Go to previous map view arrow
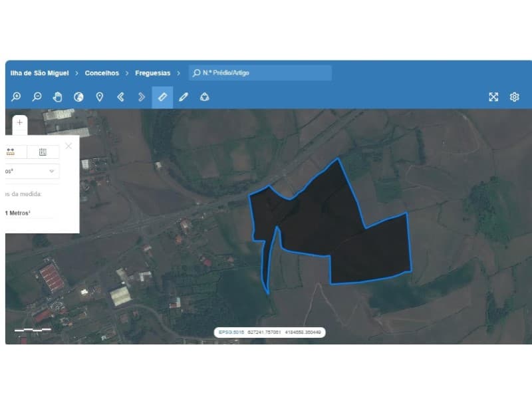Image resolution: width=532 pixels, height=399 pixels. point(120,97)
